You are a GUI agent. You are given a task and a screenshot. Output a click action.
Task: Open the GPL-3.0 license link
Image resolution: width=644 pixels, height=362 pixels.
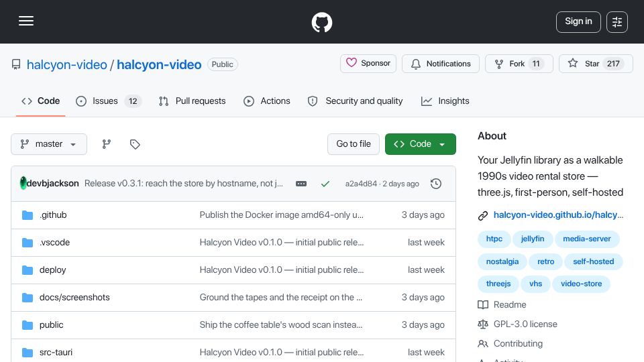point(525,324)
